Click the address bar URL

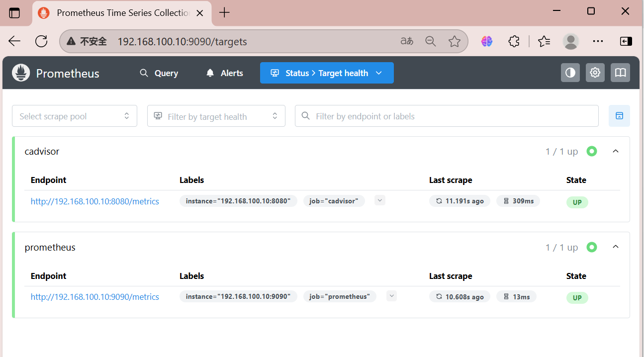(x=182, y=41)
